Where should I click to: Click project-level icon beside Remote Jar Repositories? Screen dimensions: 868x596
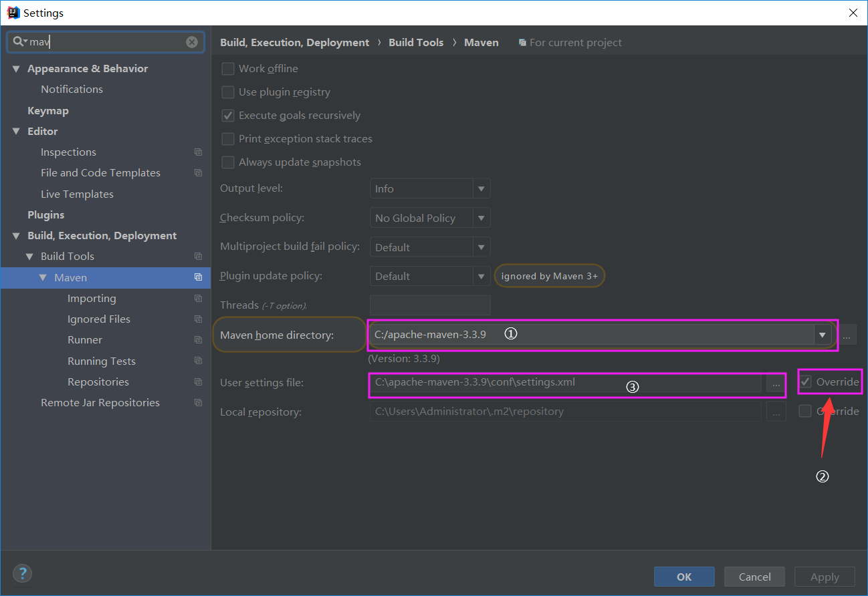point(198,403)
